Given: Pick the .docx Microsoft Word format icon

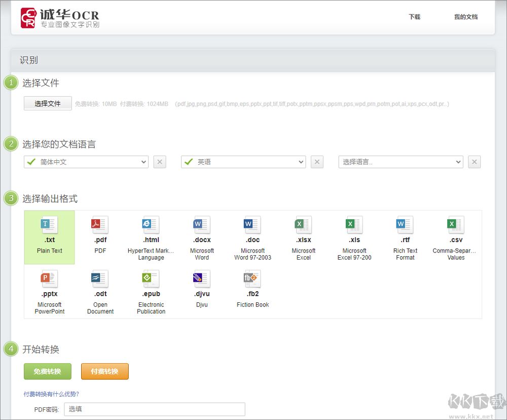Looking at the screenshot, I should 201,225.
